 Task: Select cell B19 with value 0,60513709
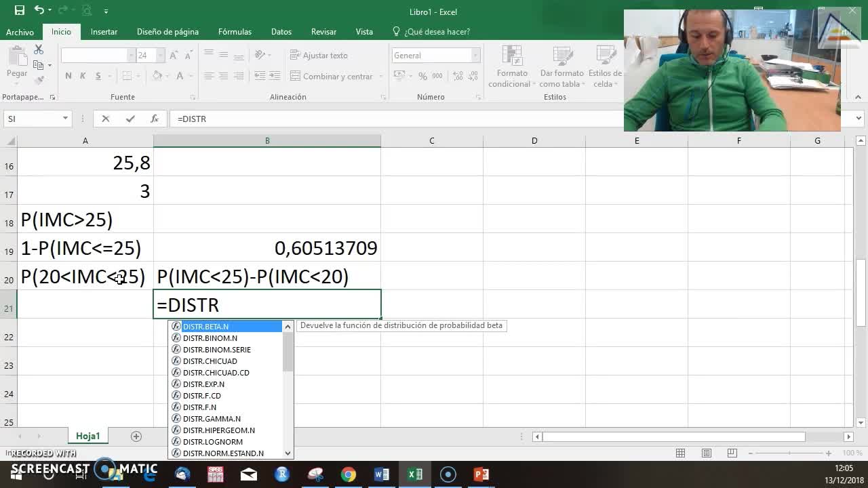tap(267, 248)
